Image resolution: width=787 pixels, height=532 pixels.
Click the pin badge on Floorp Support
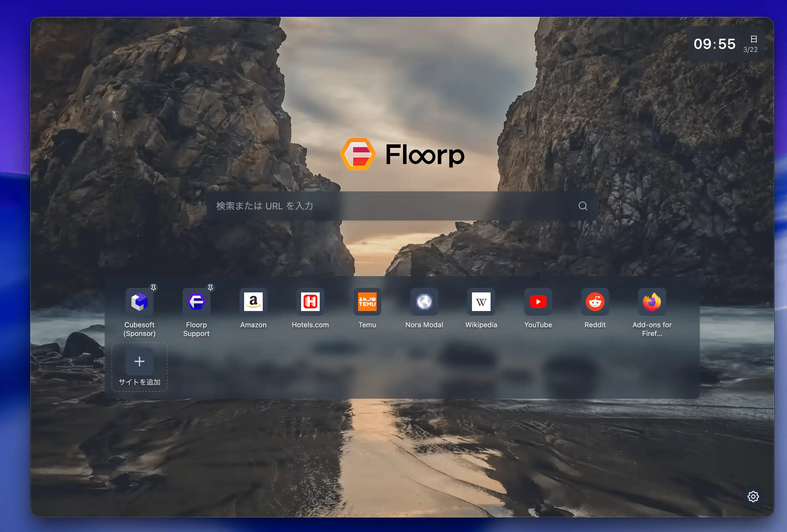pos(210,288)
